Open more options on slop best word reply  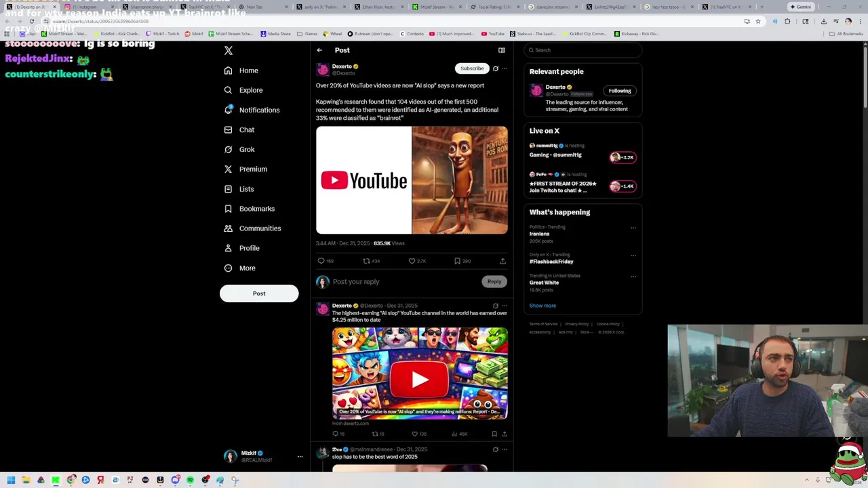point(505,449)
